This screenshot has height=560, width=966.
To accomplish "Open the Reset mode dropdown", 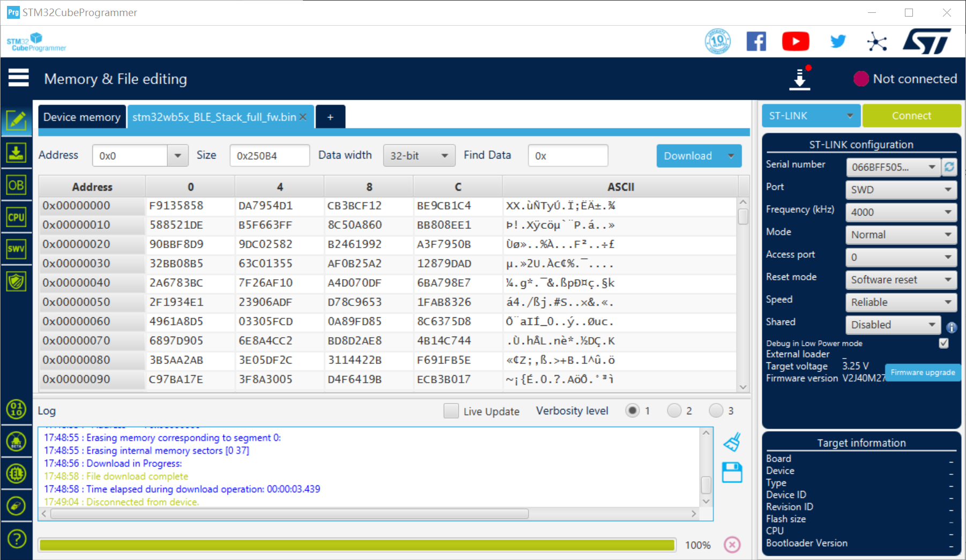I will click(x=901, y=280).
